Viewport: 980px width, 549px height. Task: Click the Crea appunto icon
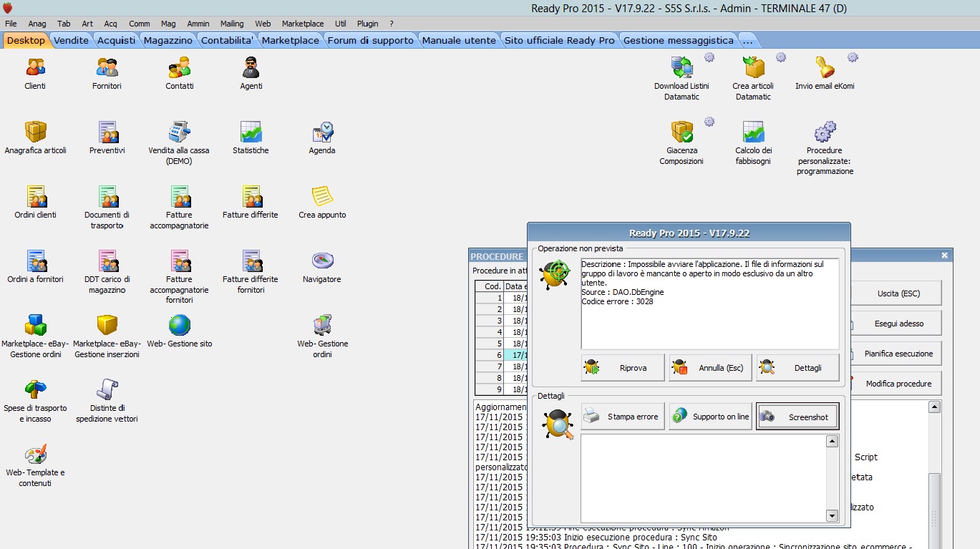(322, 197)
